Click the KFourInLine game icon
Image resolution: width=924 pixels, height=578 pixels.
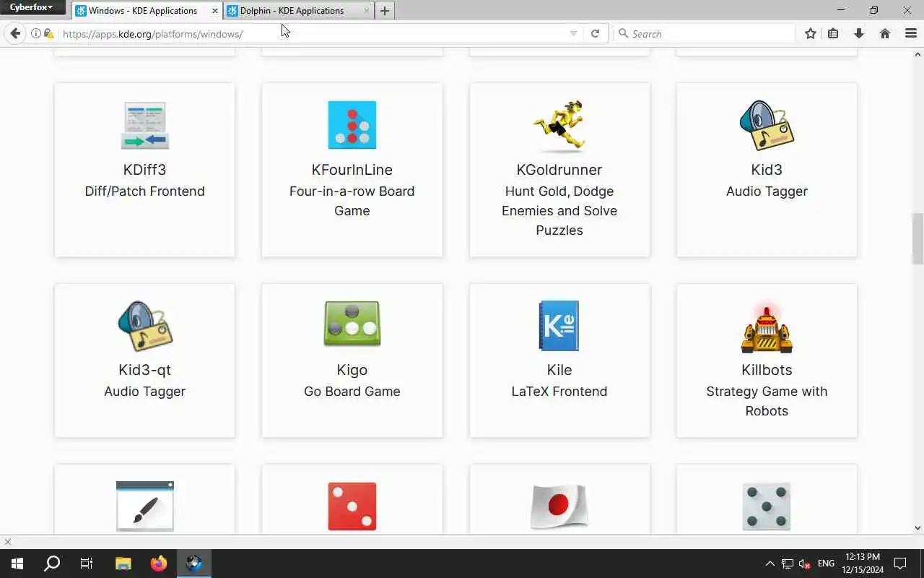tap(352, 125)
